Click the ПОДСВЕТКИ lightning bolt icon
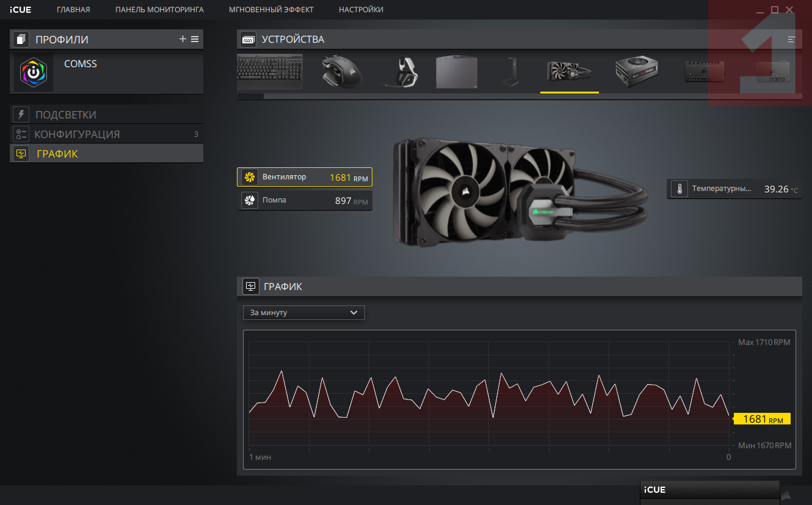 (x=21, y=114)
